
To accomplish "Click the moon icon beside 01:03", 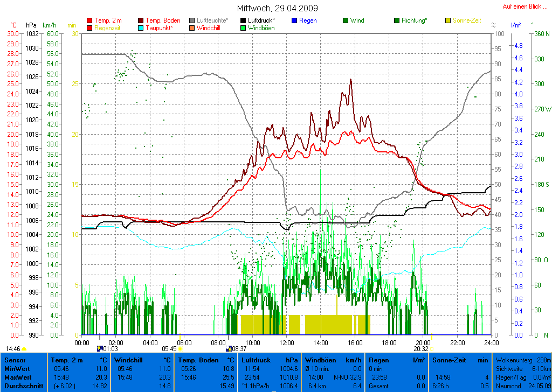I will (x=99, y=349).
